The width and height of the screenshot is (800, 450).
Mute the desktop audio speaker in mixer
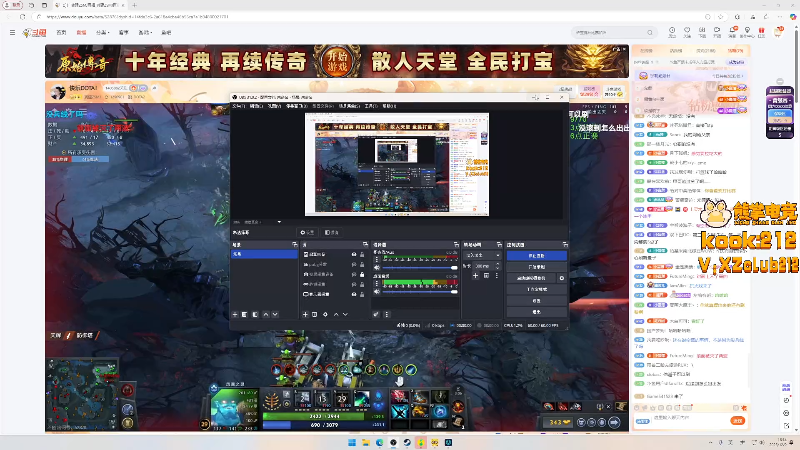377,267
